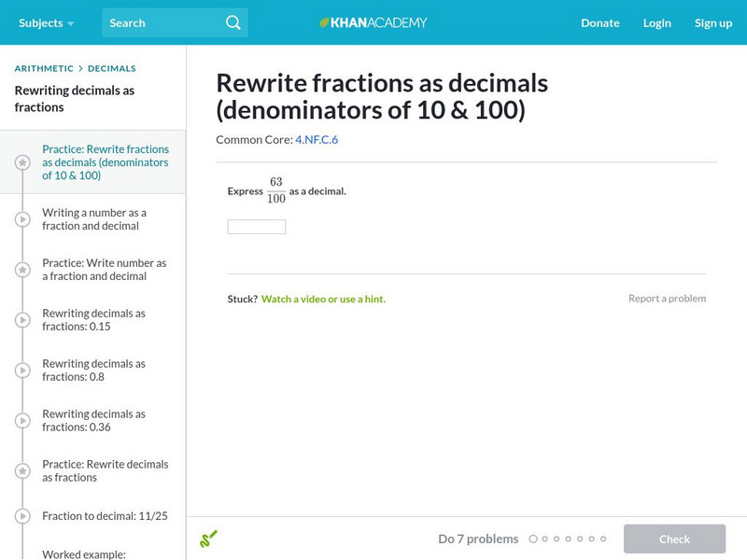Select Fraction to decimal: 11/25 lesson
747x560 pixels.
[105, 515]
